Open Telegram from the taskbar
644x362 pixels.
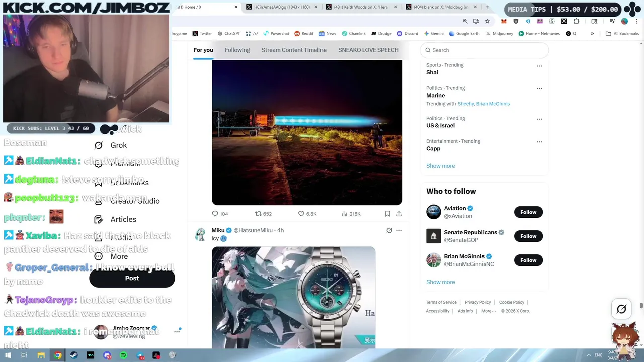(x=140, y=355)
